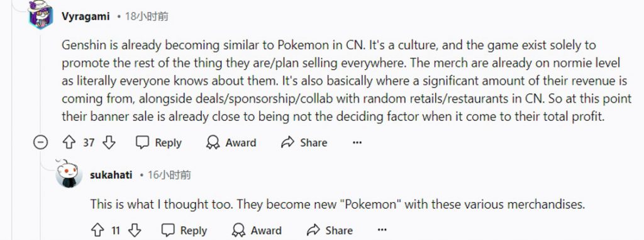Open more options on Vyragami's comment
Image resolution: width=644 pixels, height=240 pixels.
357,142
